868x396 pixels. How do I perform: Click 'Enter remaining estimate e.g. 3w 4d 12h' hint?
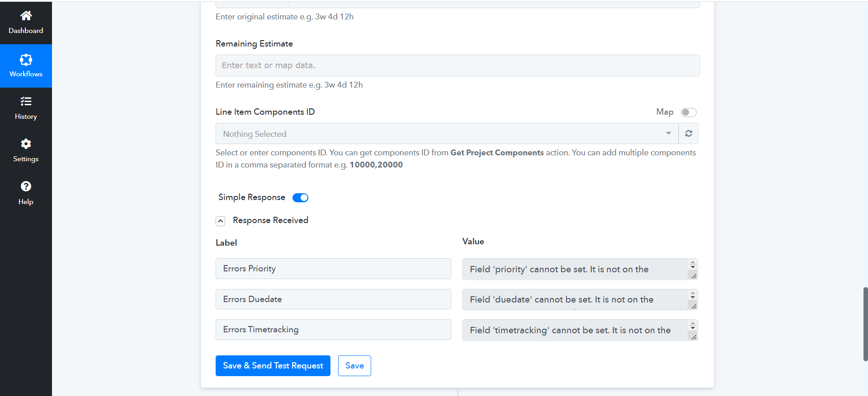click(289, 85)
